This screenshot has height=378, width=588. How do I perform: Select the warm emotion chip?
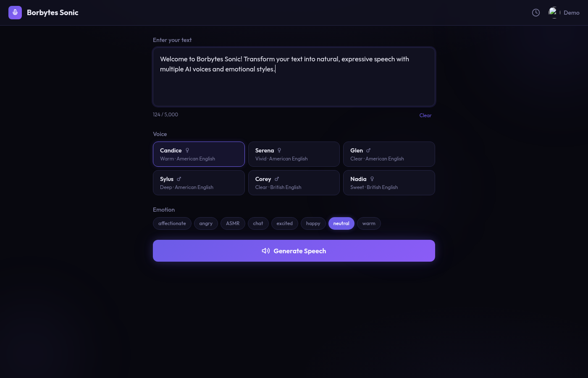click(x=369, y=223)
